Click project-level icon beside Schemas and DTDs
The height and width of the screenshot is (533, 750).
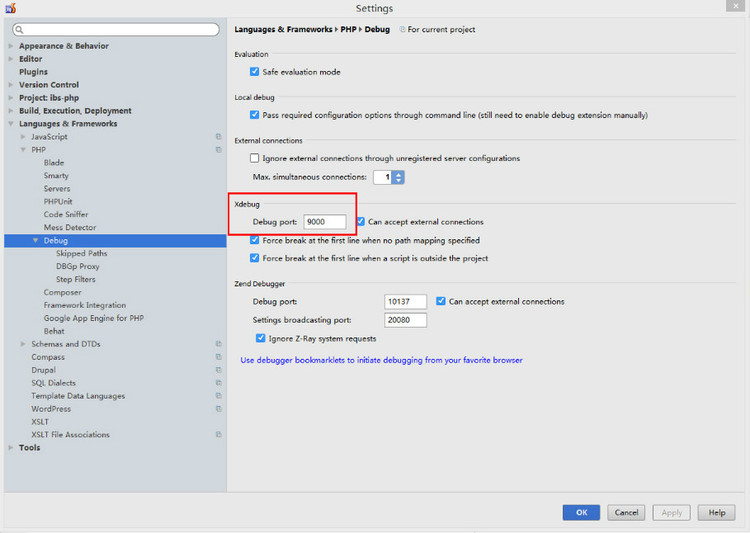click(x=218, y=344)
